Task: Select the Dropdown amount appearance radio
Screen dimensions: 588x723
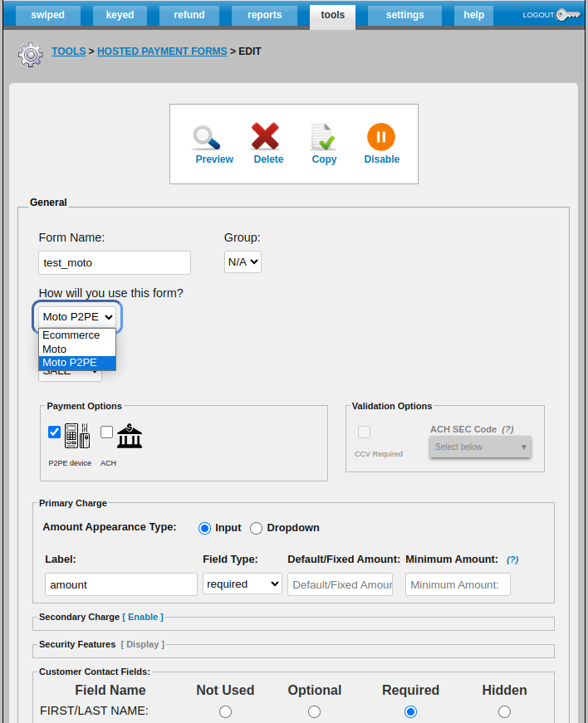Action: [257, 528]
